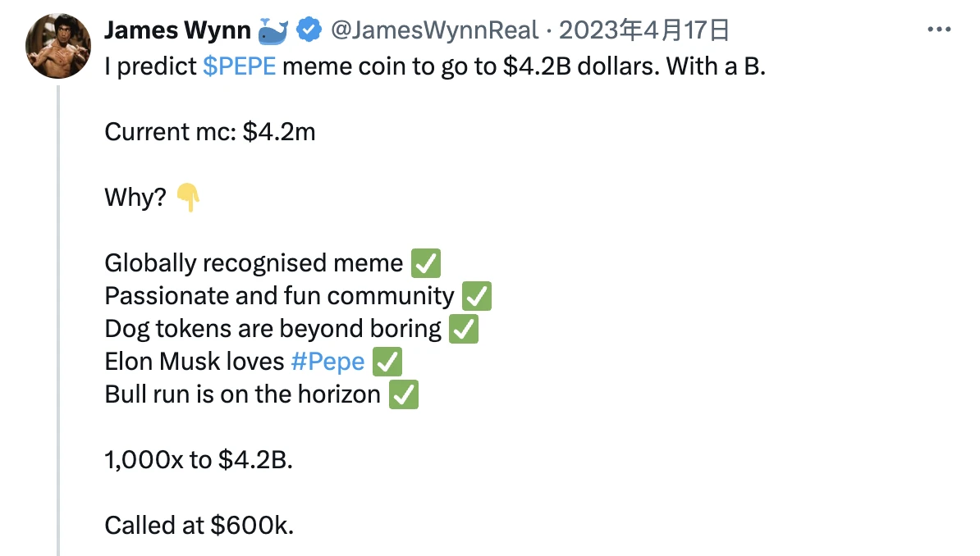Open the James Wynn display name link

177,31
